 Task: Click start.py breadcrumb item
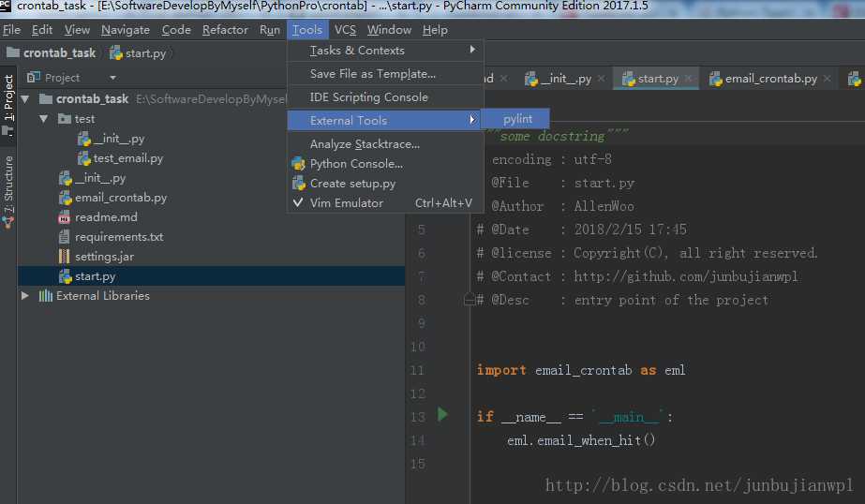(139, 53)
